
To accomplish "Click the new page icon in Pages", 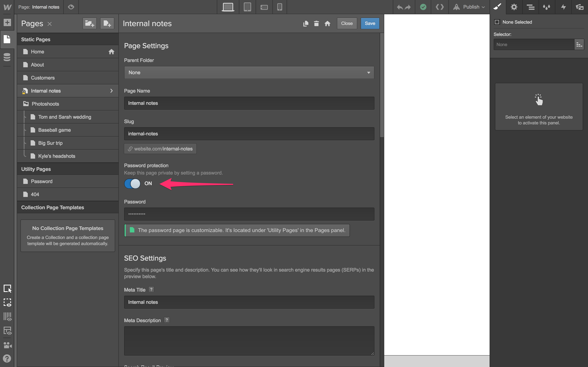I will pyautogui.click(x=107, y=23).
